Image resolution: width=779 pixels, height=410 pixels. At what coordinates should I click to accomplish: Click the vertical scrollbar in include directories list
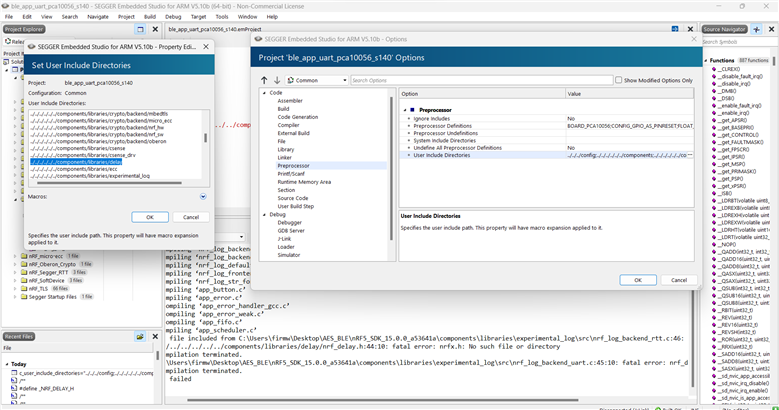point(205,138)
